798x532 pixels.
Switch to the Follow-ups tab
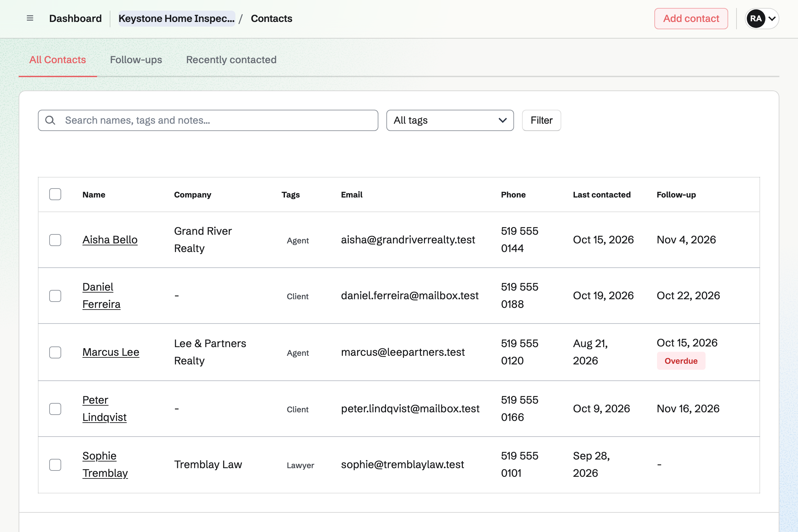pyautogui.click(x=136, y=60)
